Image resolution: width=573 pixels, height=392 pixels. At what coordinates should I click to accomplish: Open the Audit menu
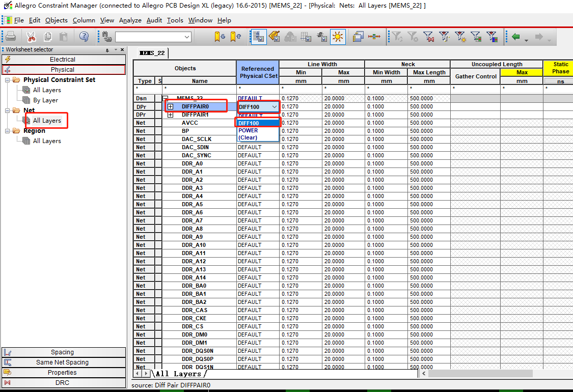(x=154, y=20)
